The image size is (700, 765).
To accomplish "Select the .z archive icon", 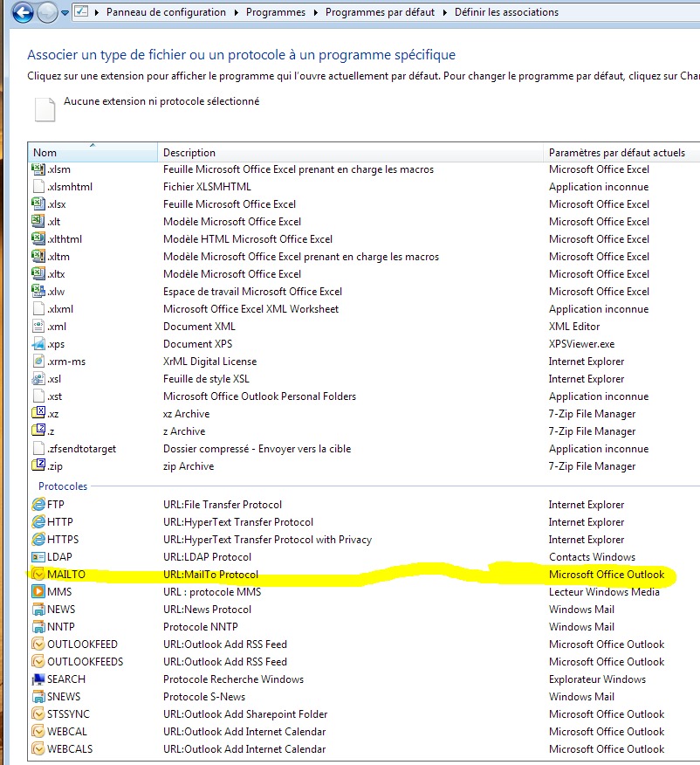I will 38,431.
